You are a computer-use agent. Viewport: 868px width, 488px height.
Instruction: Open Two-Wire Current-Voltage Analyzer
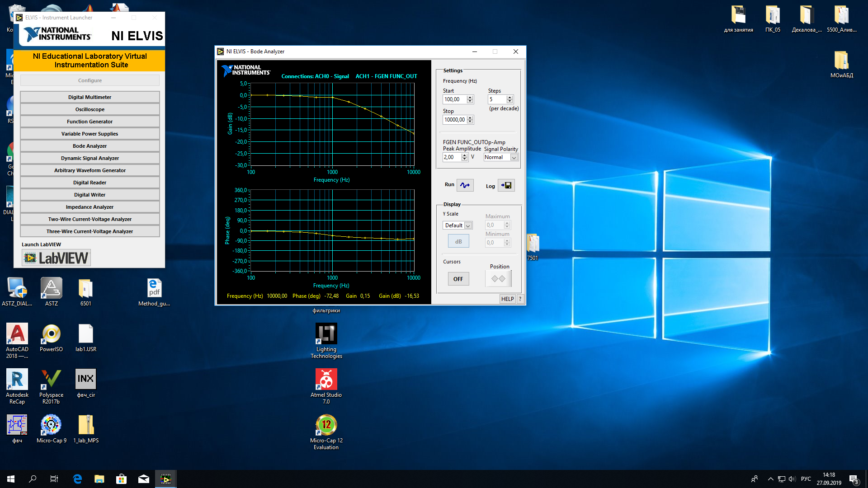click(90, 219)
